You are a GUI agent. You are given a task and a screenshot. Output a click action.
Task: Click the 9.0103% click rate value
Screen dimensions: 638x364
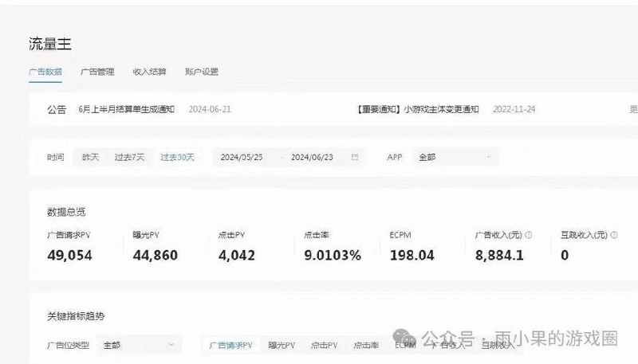(x=333, y=256)
